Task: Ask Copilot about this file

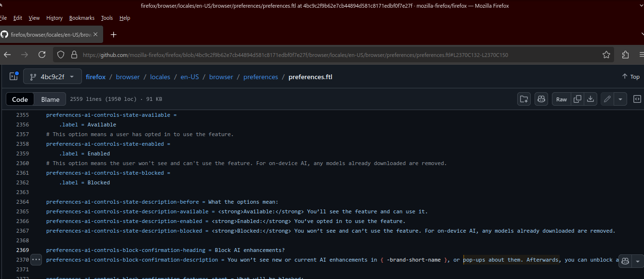Action: coord(541,99)
